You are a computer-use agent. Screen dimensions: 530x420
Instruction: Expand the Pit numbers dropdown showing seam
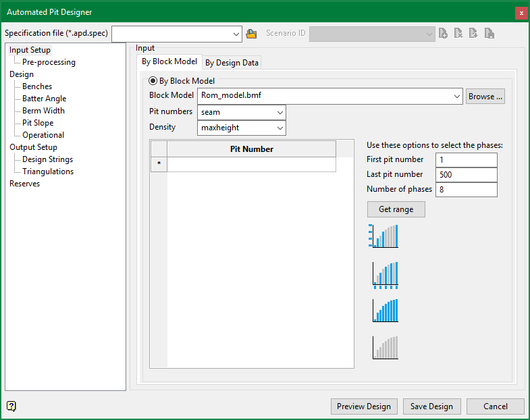point(280,112)
